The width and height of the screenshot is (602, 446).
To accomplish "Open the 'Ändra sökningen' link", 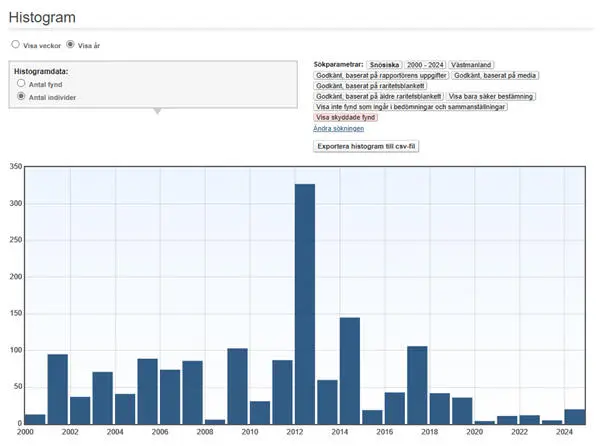I will [x=338, y=128].
